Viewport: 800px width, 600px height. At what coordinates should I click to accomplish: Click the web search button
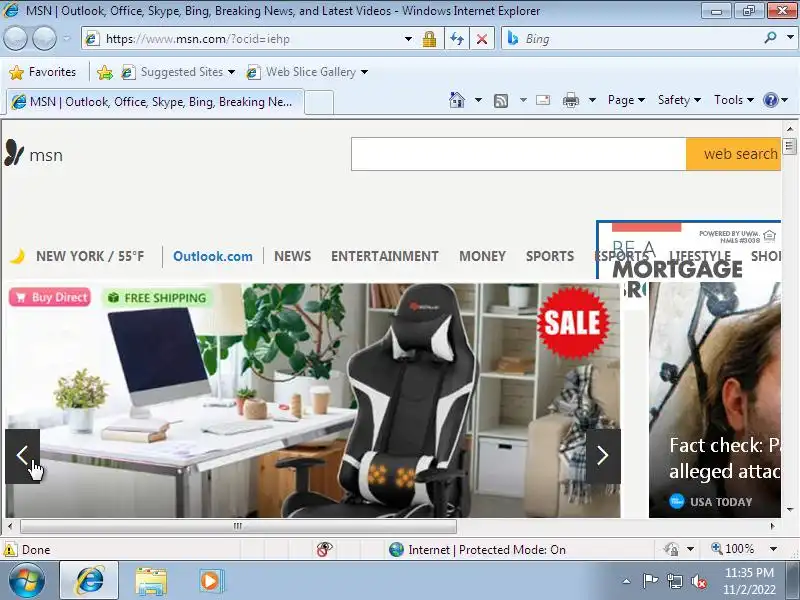coord(734,154)
